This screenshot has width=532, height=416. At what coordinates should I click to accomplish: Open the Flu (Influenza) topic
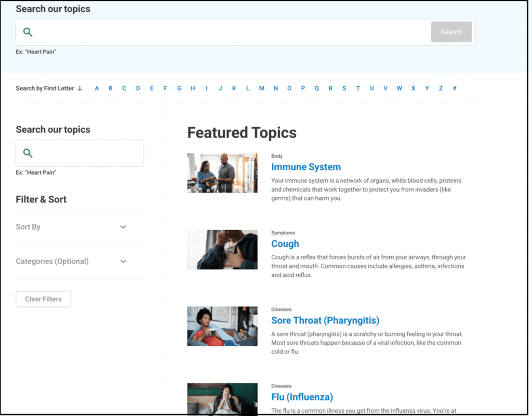[302, 397]
